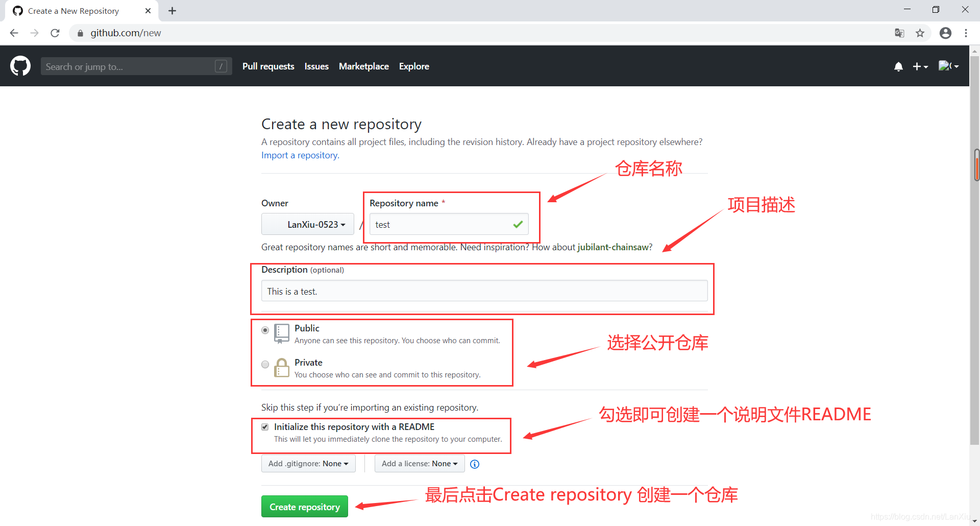Click the Initialize this repository with a README label
Image resolution: width=980 pixels, height=526 pixels.
click(354, 427)
